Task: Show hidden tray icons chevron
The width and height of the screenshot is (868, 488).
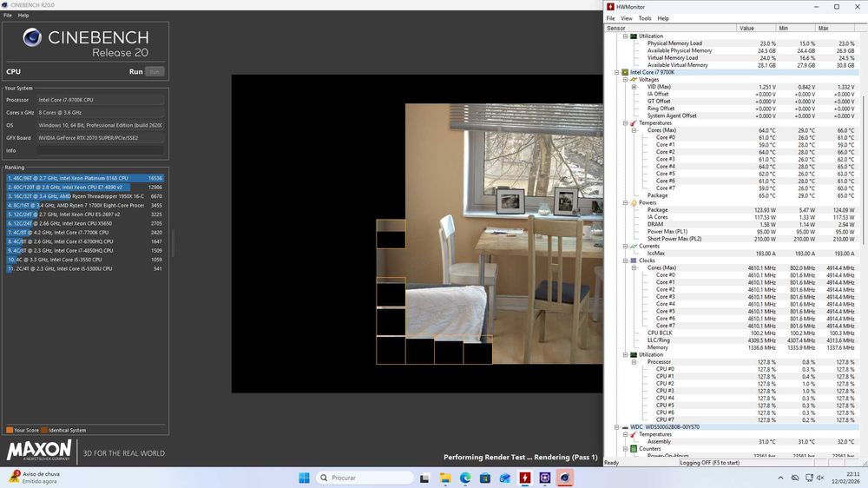Action: pyautogui.click(x=780, y=478)
